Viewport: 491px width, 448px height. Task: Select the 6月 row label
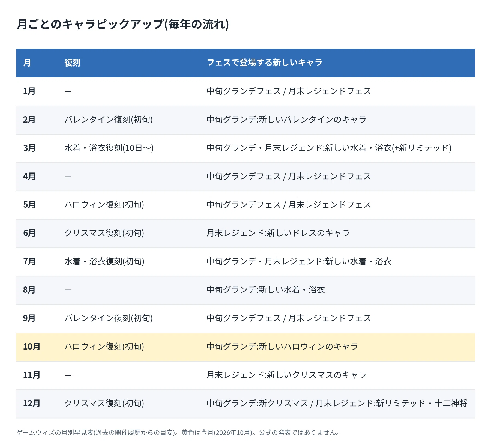(29, 233)
